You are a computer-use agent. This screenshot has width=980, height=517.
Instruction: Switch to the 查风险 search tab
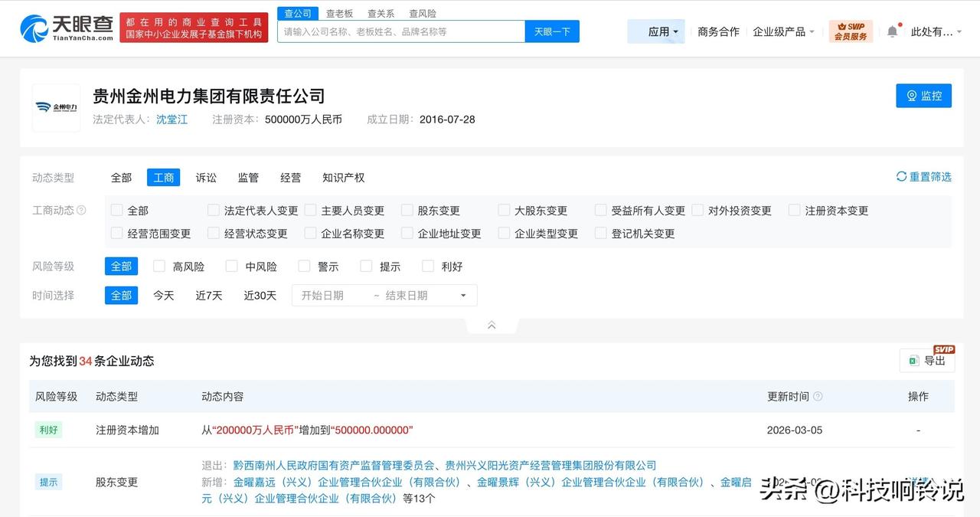tap(423, 13)
